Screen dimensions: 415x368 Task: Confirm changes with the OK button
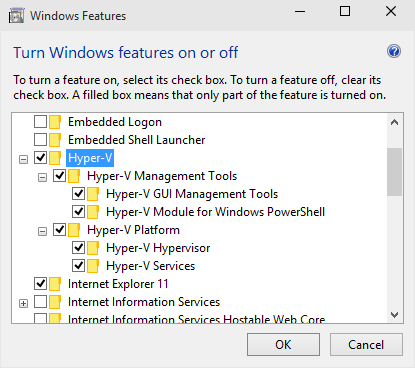coord(283,345)
